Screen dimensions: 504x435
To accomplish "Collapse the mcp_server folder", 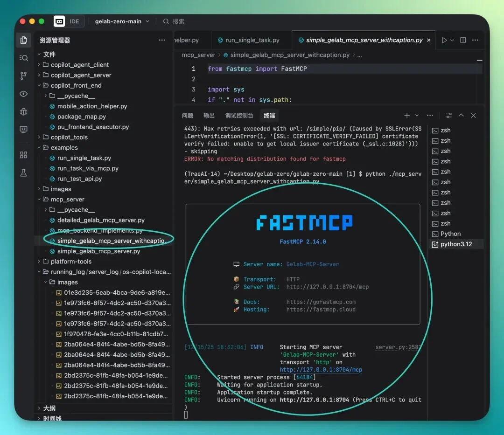I will [67, 199].
